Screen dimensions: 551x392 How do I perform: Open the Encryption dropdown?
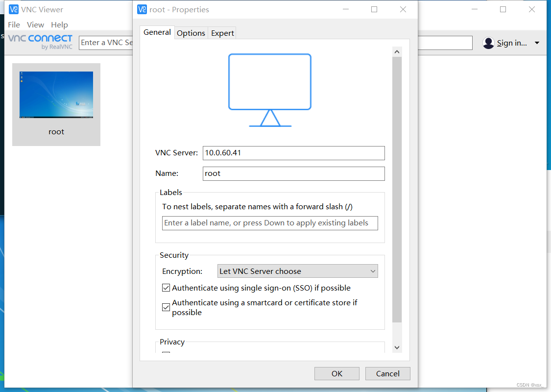pos(298,271)
